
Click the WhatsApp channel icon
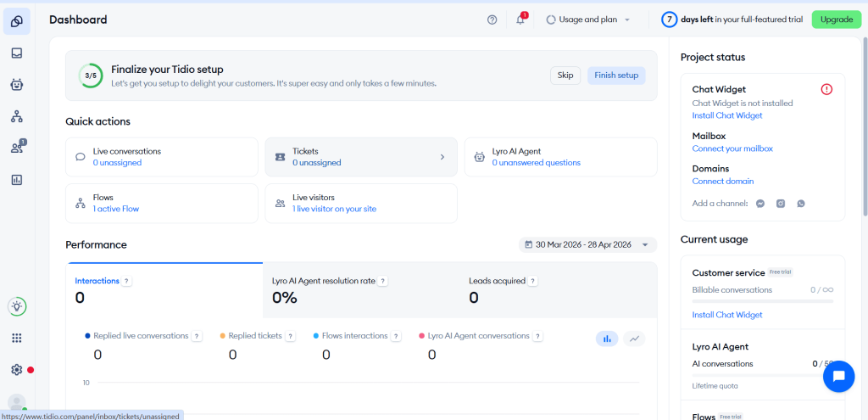point(800,204)
